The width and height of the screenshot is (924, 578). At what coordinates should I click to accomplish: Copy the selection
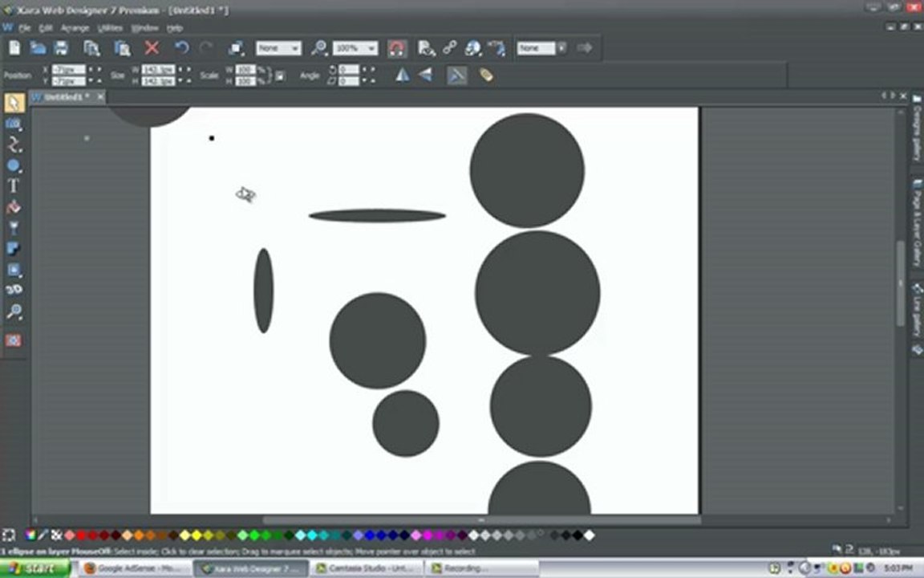[x=91, y=48]
